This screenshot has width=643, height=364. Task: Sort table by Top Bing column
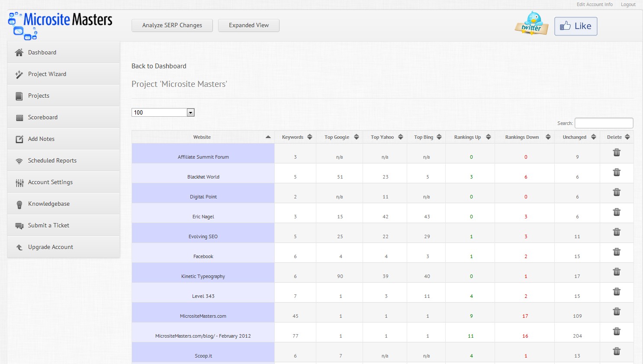click(x=426, y=137)
